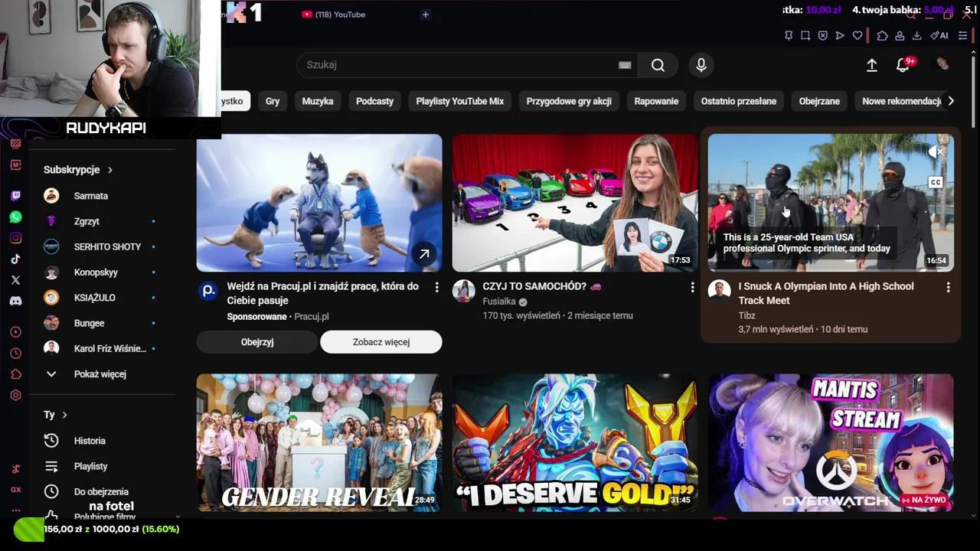Open options menu for CZYJ TO SAMOCHÓD video

(x=693, y=287)
